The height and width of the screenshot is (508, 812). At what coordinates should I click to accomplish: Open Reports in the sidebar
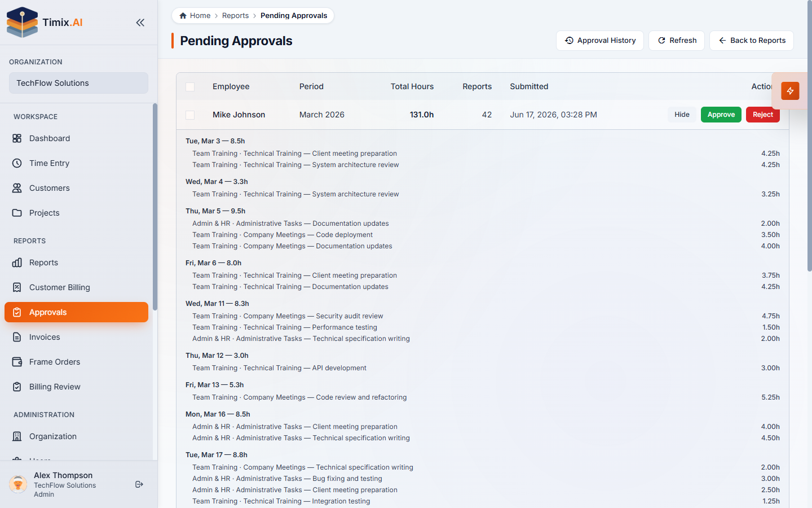tap(76, 262)
